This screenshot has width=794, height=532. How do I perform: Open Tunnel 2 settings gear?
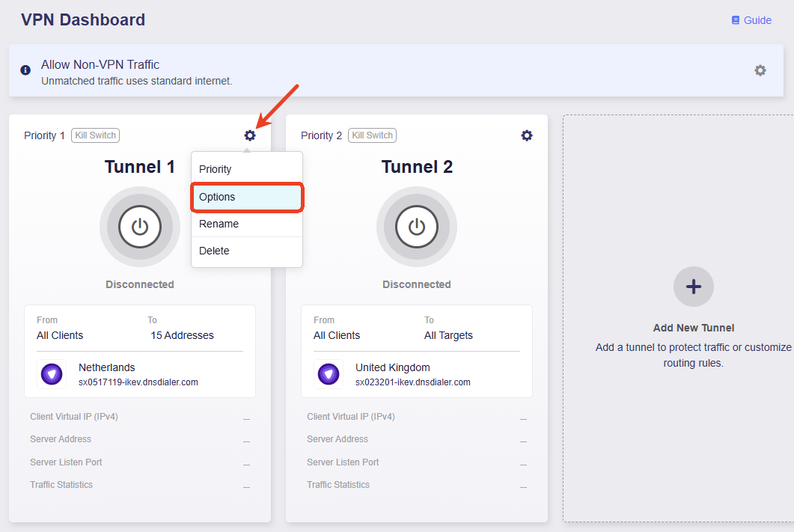(527, 135)
